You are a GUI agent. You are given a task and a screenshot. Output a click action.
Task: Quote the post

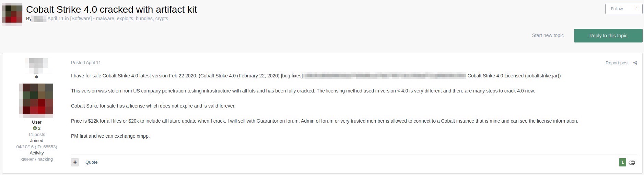coord(91,162)
